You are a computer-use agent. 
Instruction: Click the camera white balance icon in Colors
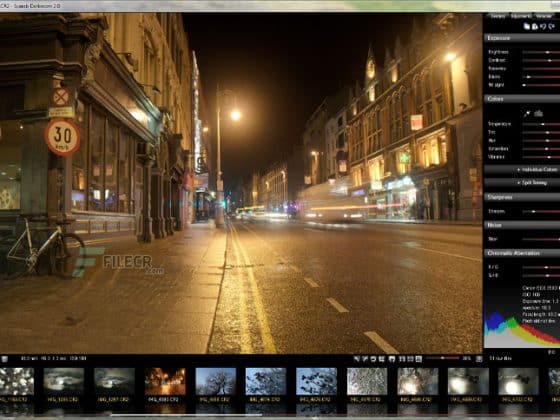538,114
